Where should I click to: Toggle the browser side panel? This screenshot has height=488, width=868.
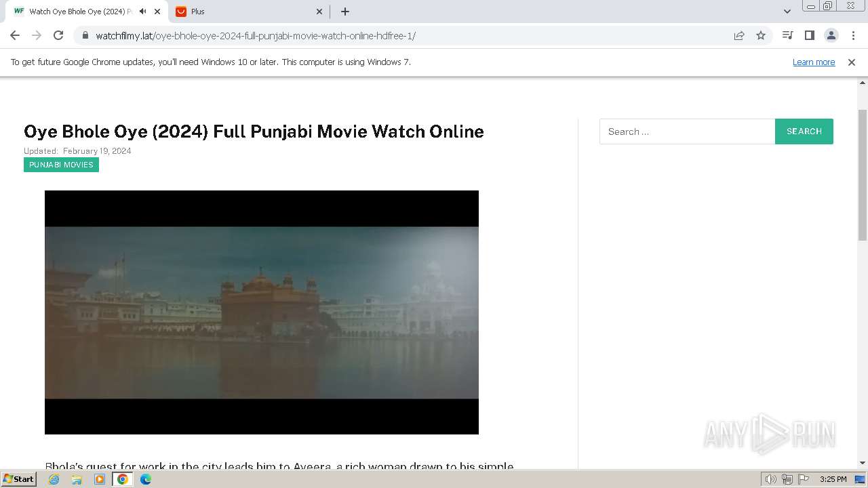(809, 35)
